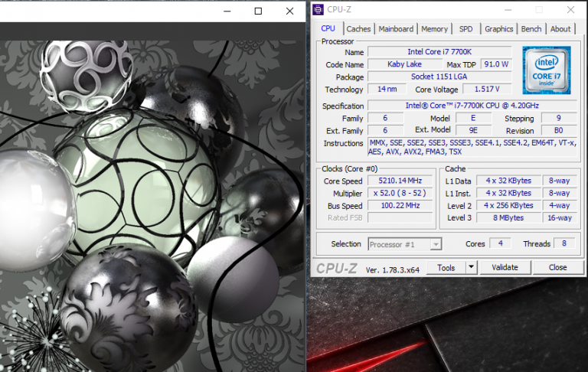
Task: Click the CPU-Z app icon in title bar
Action: pos(318,10)
